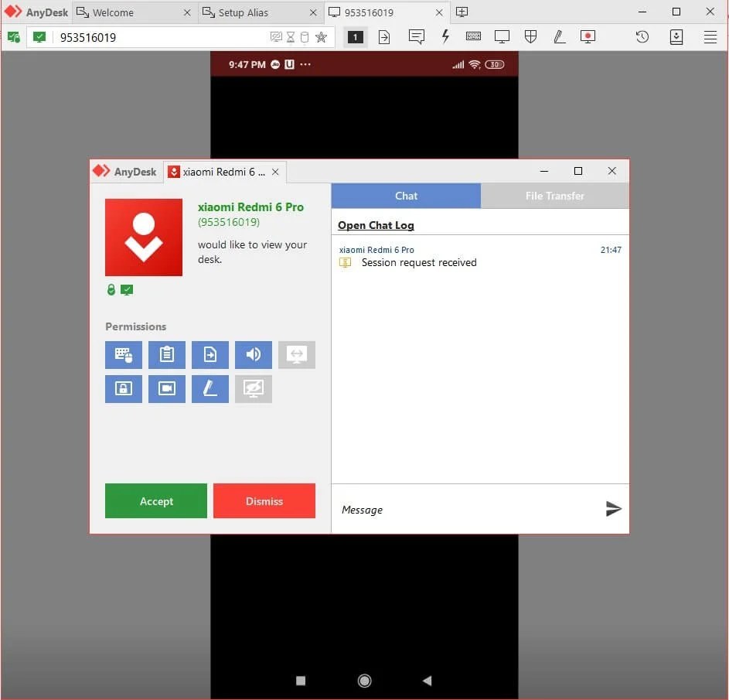729x700 pixels.
Task: Click the favorites star in the address bar
Action: tap(322, 36)
